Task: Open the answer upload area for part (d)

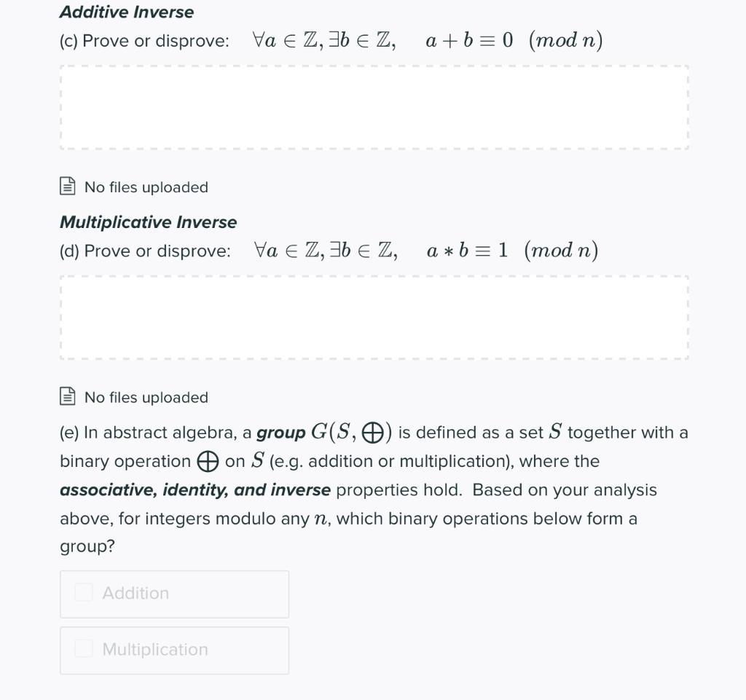Action: (x=373, y=317)
